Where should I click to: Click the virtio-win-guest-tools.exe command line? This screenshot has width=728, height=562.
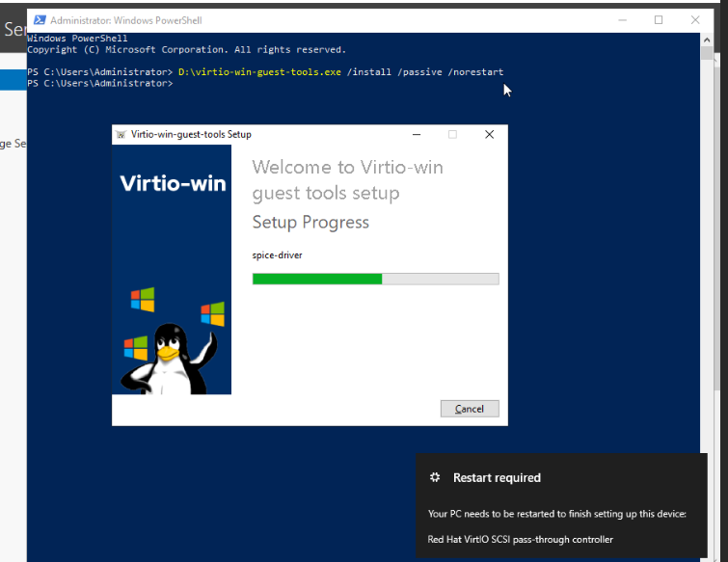[340, 72]
